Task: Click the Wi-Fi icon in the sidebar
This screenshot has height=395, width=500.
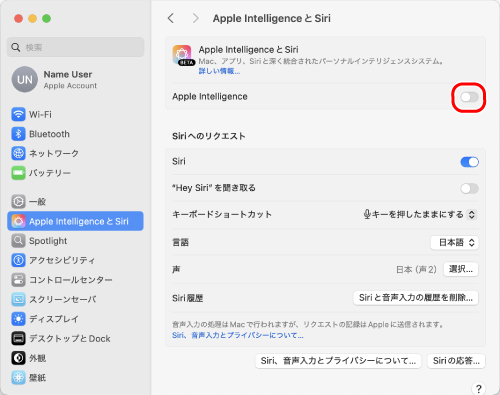Action: point(18,114)
